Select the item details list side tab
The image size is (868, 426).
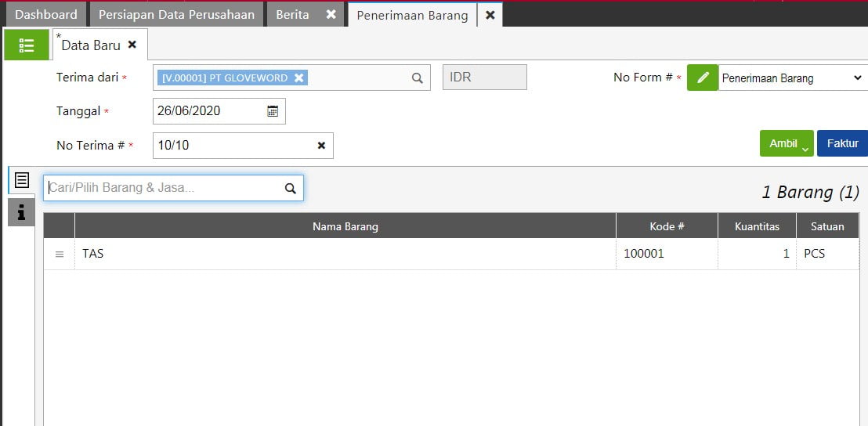(x=22, y=180)
